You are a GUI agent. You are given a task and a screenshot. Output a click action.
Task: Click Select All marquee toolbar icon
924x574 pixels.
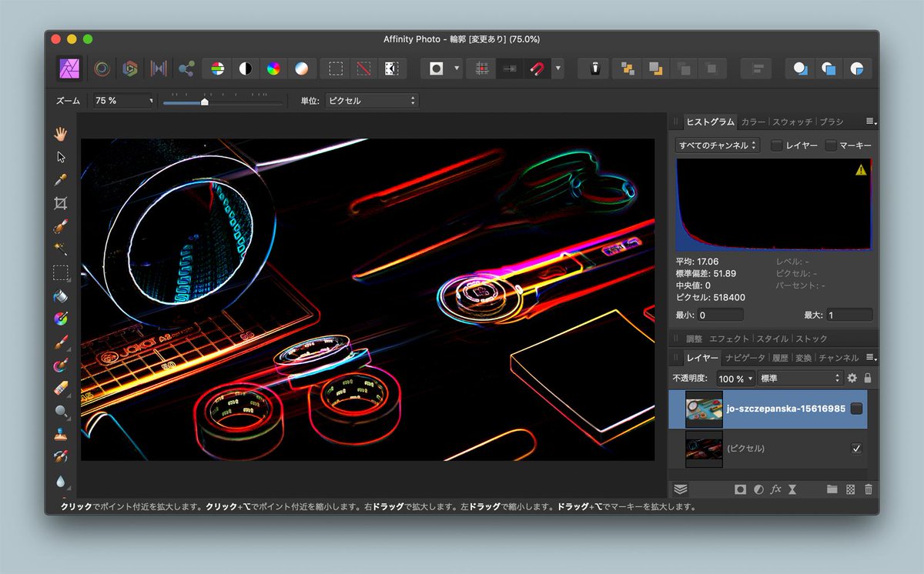pyautogui.click(x=336, y=68)
